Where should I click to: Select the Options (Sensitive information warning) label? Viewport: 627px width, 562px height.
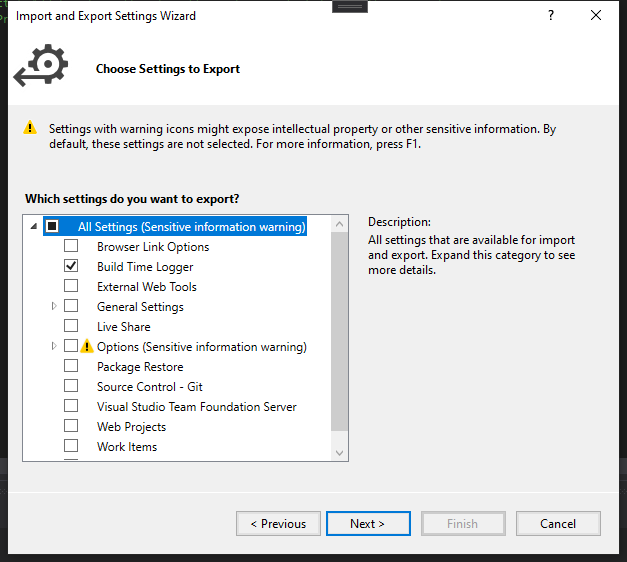tap(202, 347)
